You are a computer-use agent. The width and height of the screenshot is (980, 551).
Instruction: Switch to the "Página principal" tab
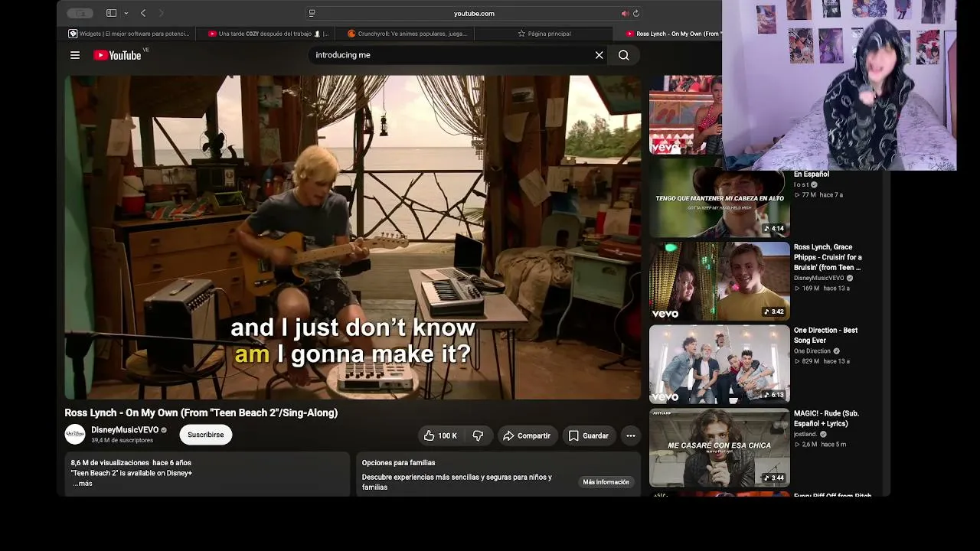(544, 34)
